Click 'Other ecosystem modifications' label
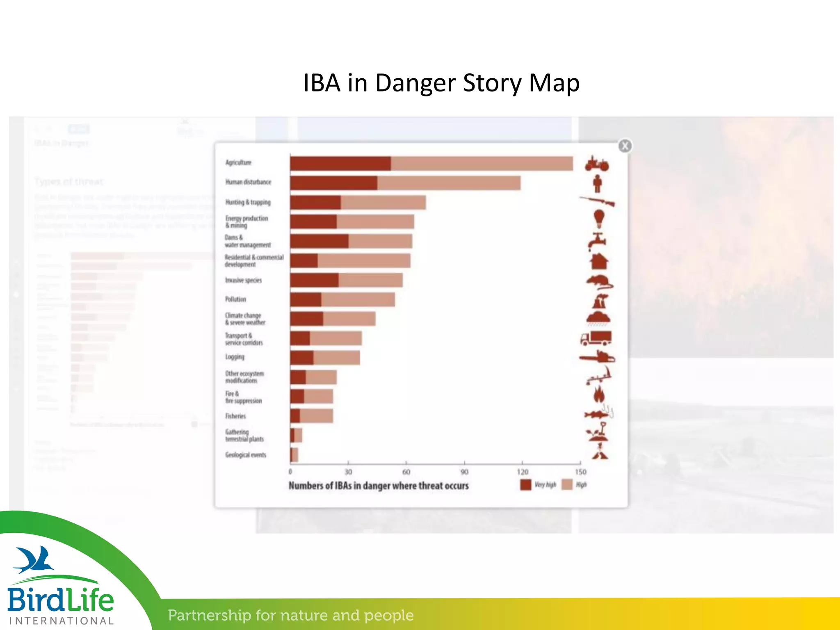The width and height of the screenshot is (840, 630). (x=244, y=377)
